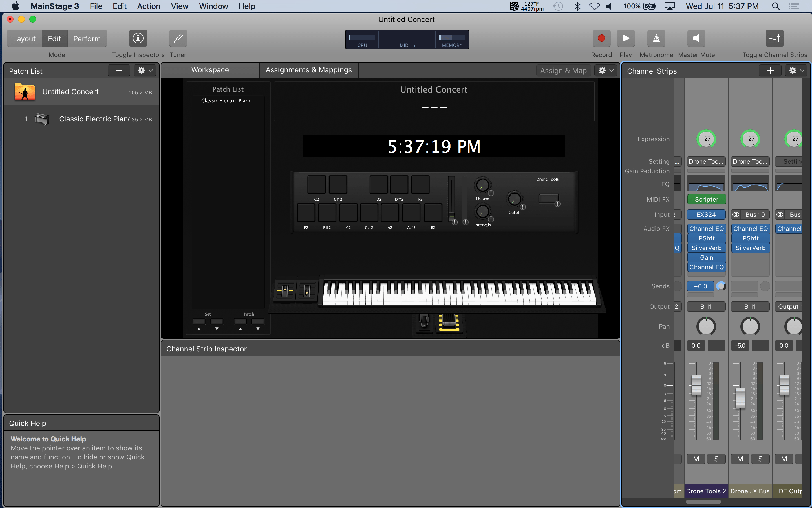Click the Drone X Bus volume fader
This screenshot has width=812, height=508.
pos(740,398)
